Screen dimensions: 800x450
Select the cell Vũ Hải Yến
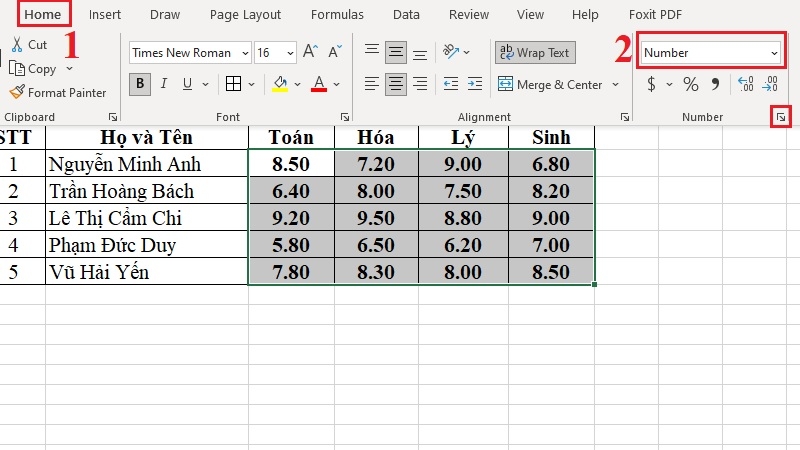pos(147,271)
